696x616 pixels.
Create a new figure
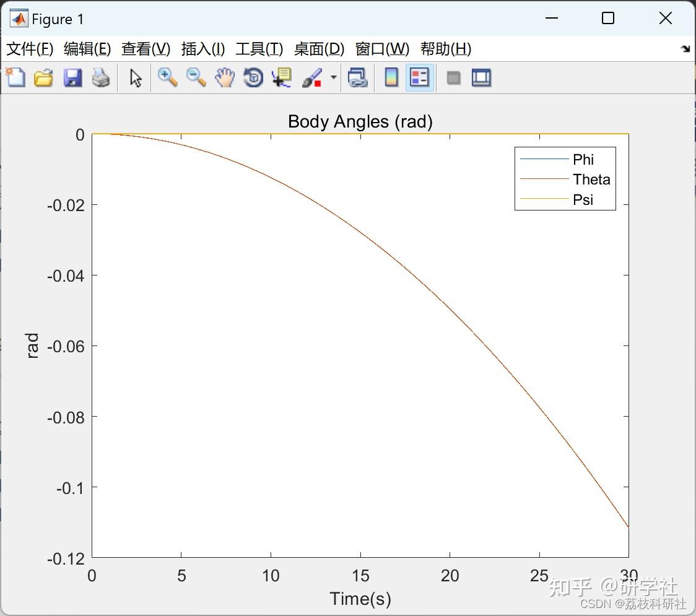pos(15,77)
